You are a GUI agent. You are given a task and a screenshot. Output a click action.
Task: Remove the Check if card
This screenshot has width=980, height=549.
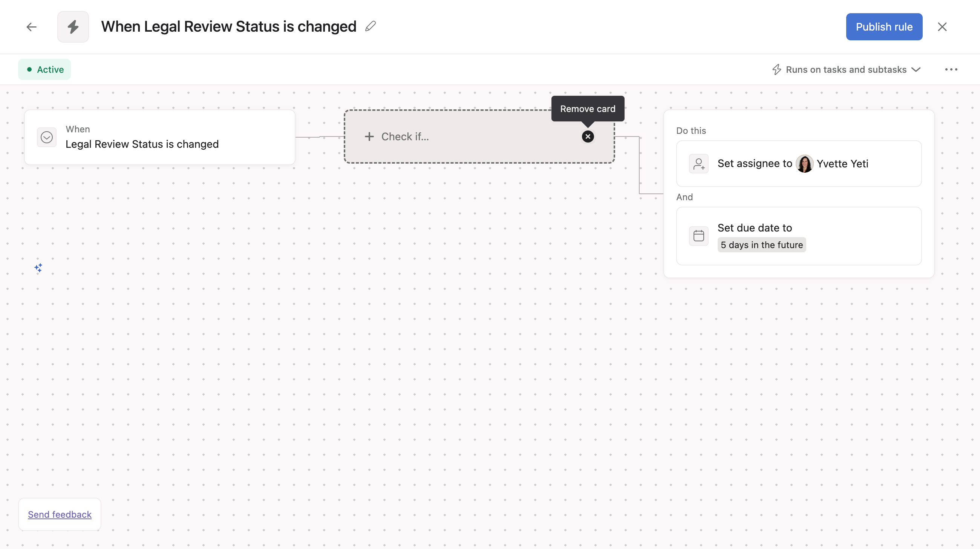(588, 136)
